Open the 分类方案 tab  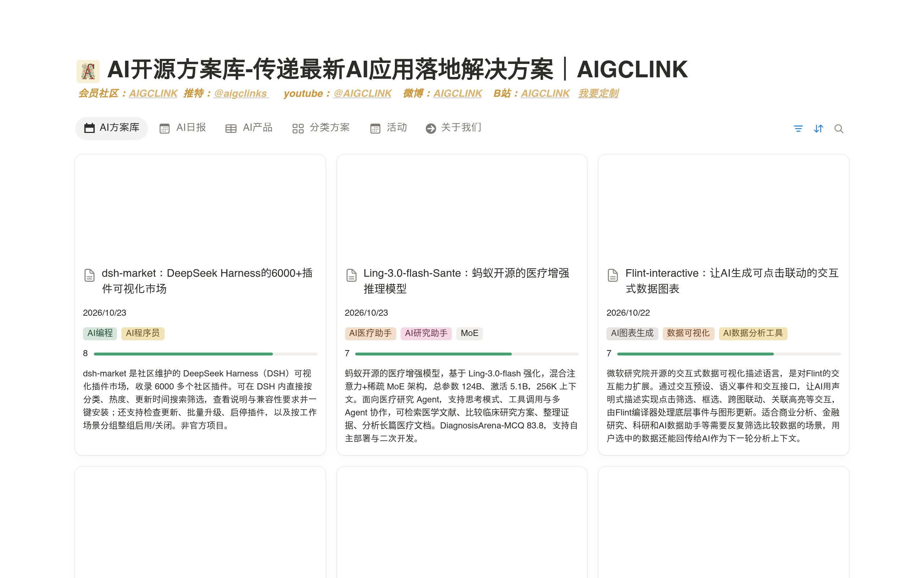coord(321,128)
